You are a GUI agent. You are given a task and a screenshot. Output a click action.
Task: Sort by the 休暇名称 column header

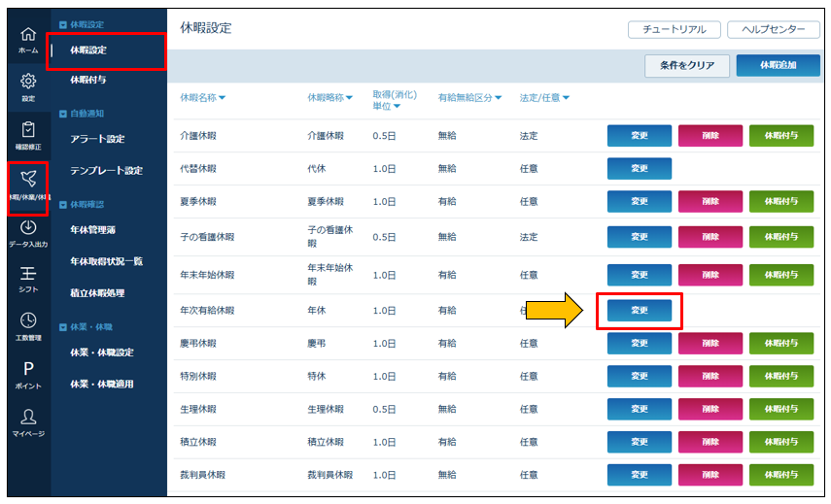point(202,97)
